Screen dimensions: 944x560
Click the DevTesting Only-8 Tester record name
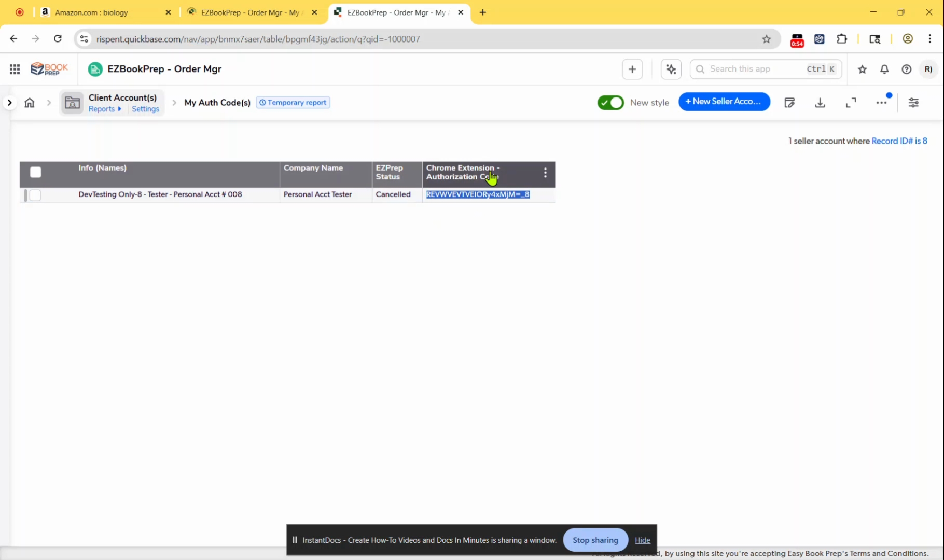[x=160, y=194]
